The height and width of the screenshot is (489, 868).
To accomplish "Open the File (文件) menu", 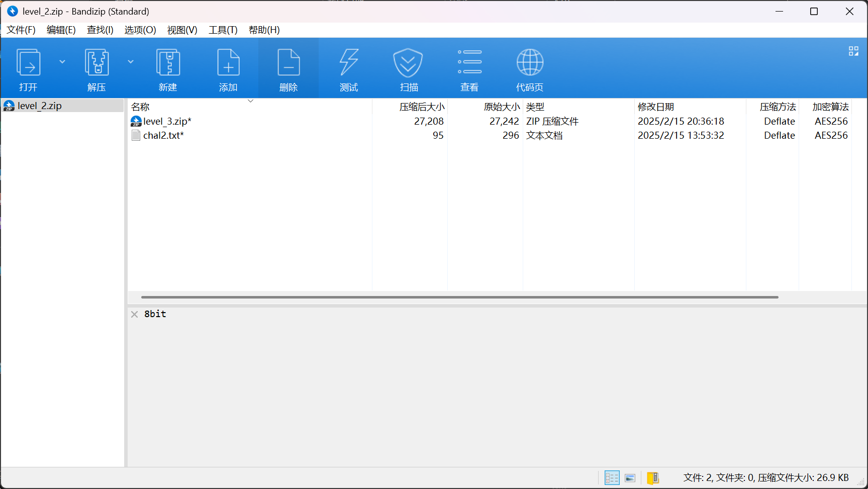I will (21, 30).
